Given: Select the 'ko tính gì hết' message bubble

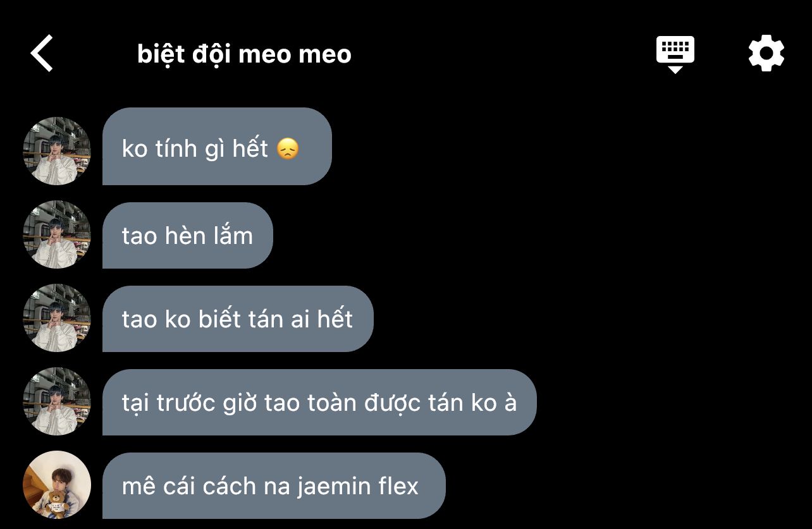Looking at the screenshot, I should coord(217,147).
